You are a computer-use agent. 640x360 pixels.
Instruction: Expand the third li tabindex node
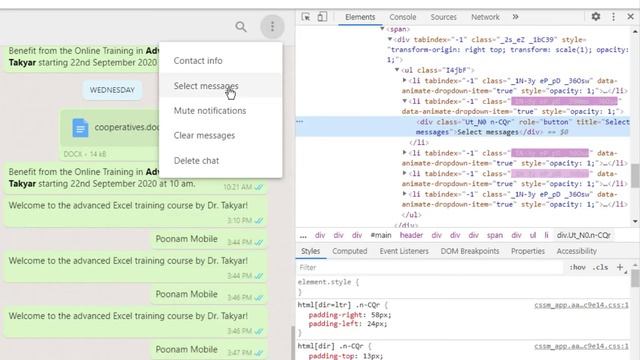click(x=404, y=153)
